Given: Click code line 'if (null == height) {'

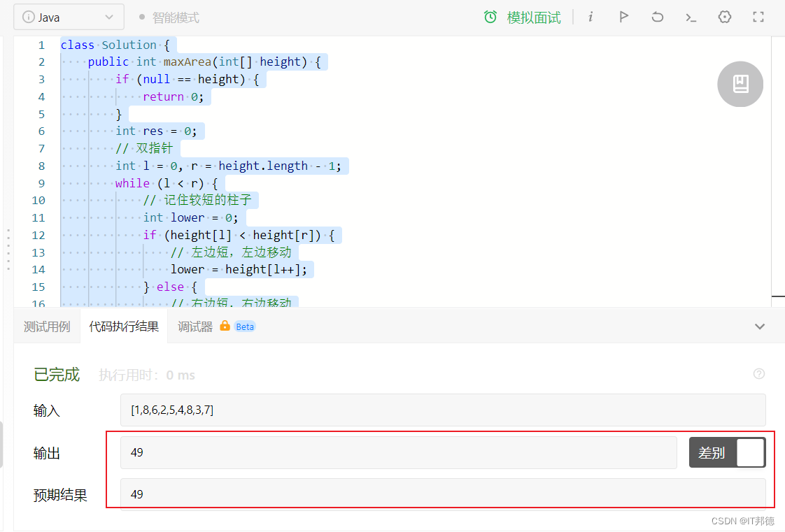Looking at the screenshot, I should pos(188,79).
